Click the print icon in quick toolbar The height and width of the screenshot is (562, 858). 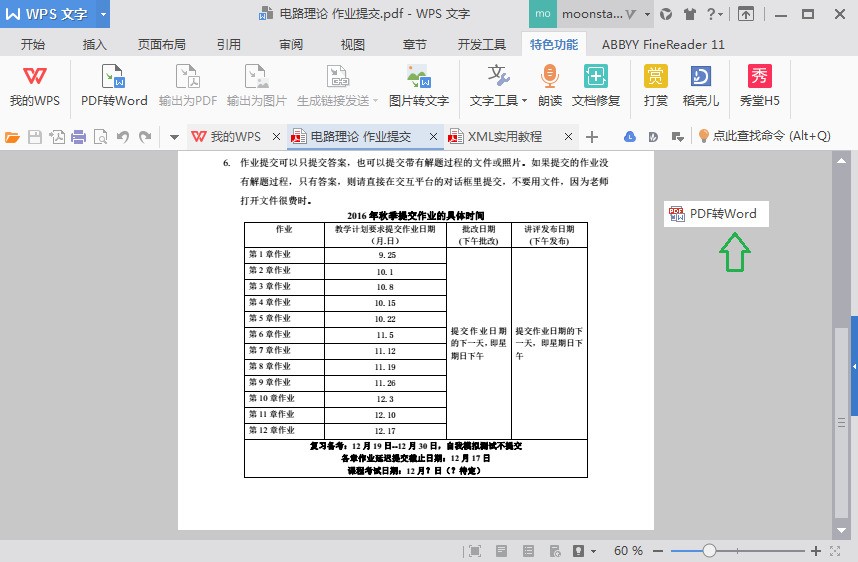click(79, 137)
